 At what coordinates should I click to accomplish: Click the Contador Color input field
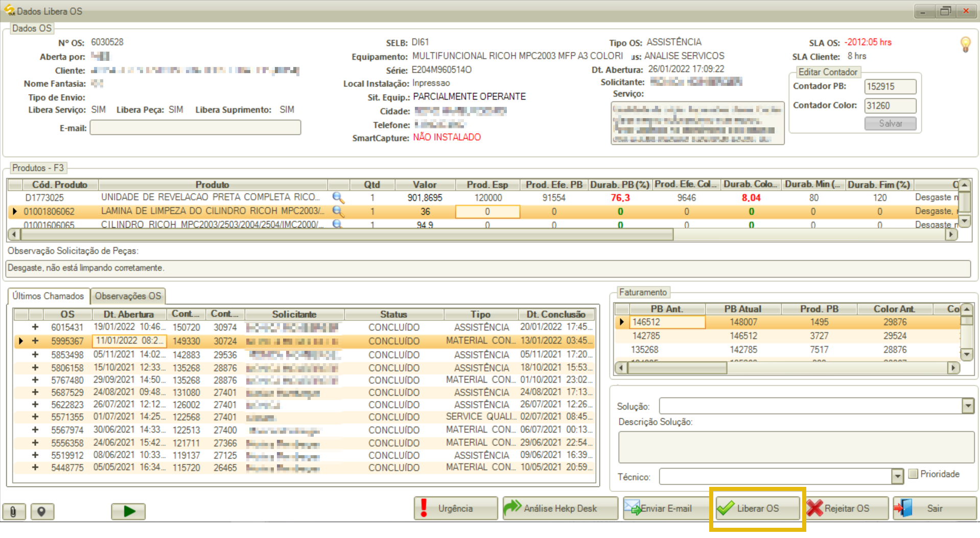click(890, 106)
